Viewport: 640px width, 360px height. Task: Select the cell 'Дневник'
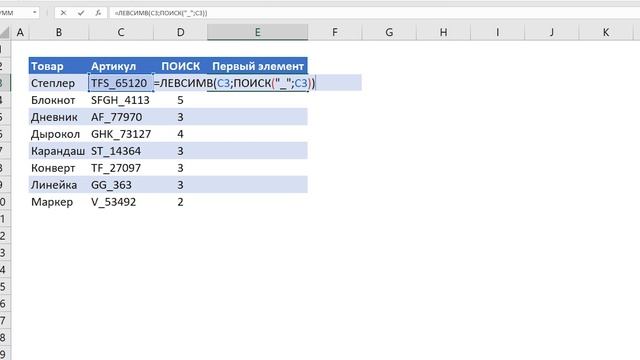click(59, 117)
